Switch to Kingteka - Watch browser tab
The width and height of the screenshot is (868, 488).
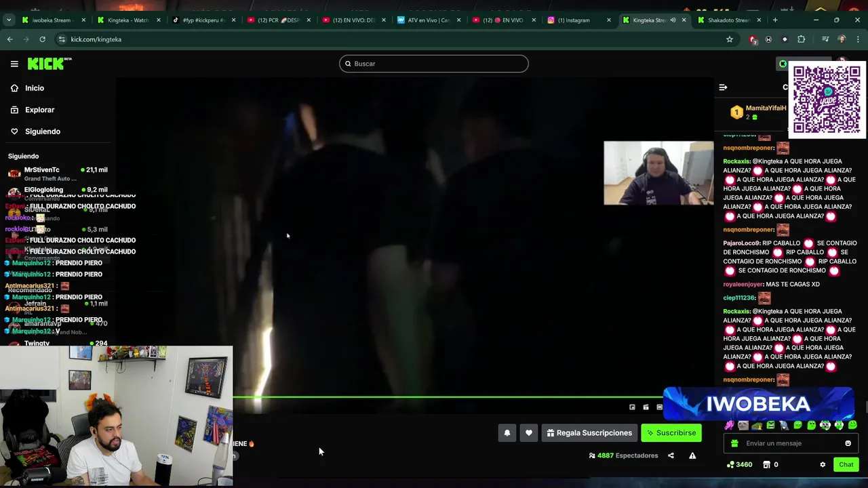127,20
